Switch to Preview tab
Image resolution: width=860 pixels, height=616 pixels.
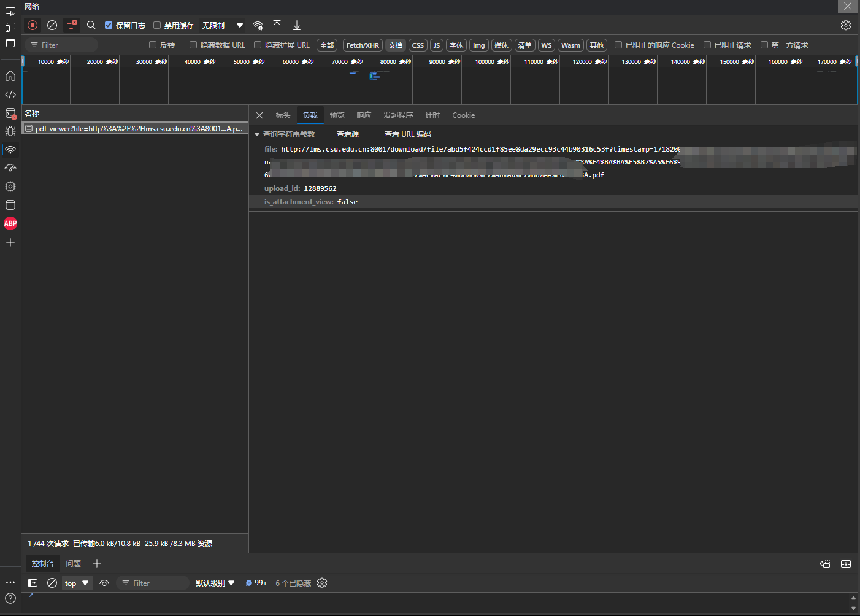pyautogui.click(x=337, y=115)
